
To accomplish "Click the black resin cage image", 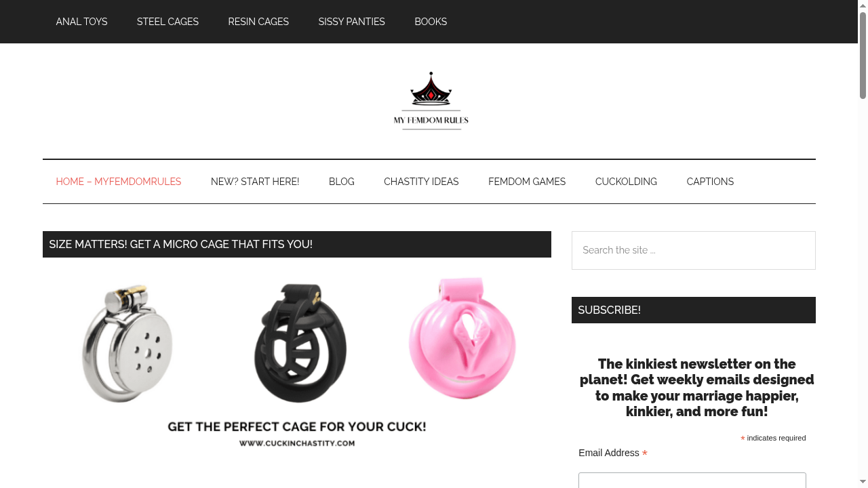I will click(300, 343).
